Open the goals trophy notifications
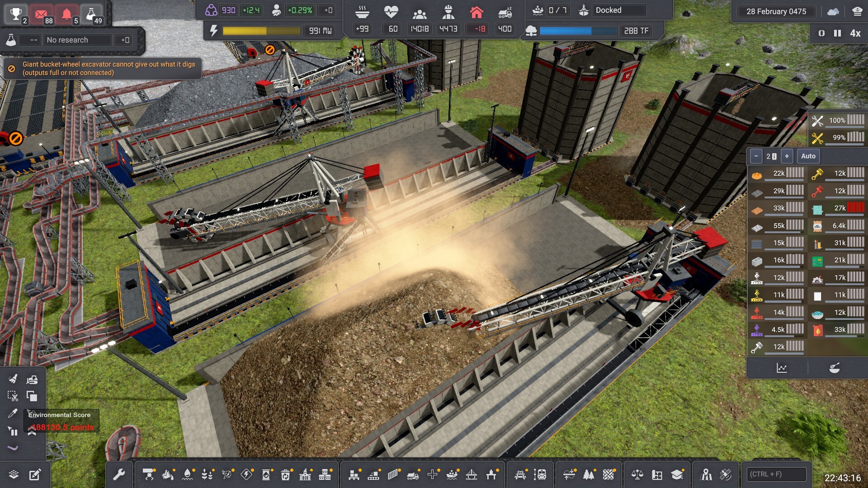 [16, 14]
